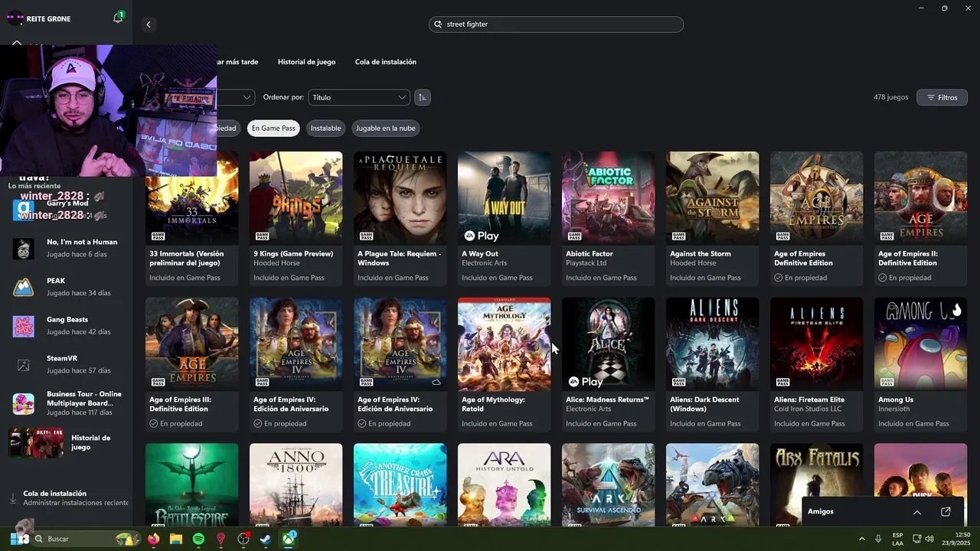Screen dimensions: 980x551
Task: Expand the hidden tray icons chevron
Action: pyautogui.click(x=861, y=539)
